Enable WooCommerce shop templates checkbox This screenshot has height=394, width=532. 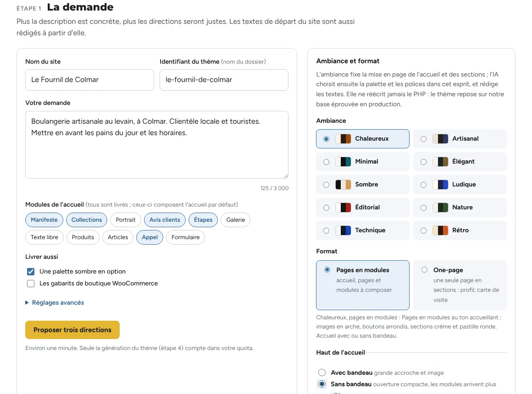[31, 284]
